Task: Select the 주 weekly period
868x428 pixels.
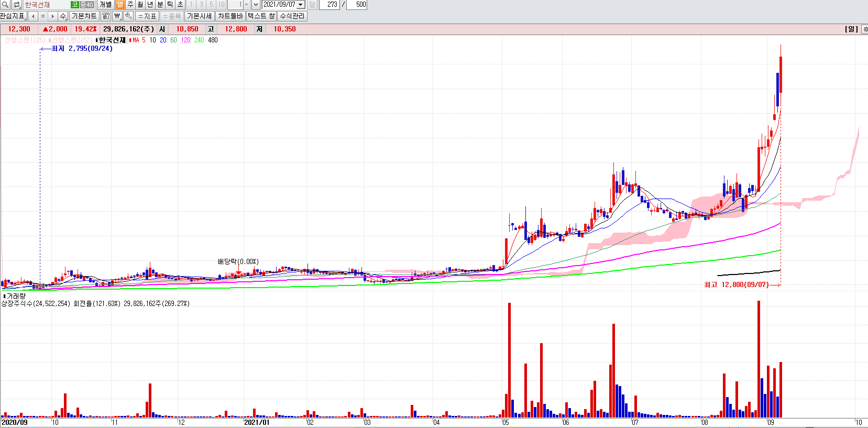Action: (130, 5)
